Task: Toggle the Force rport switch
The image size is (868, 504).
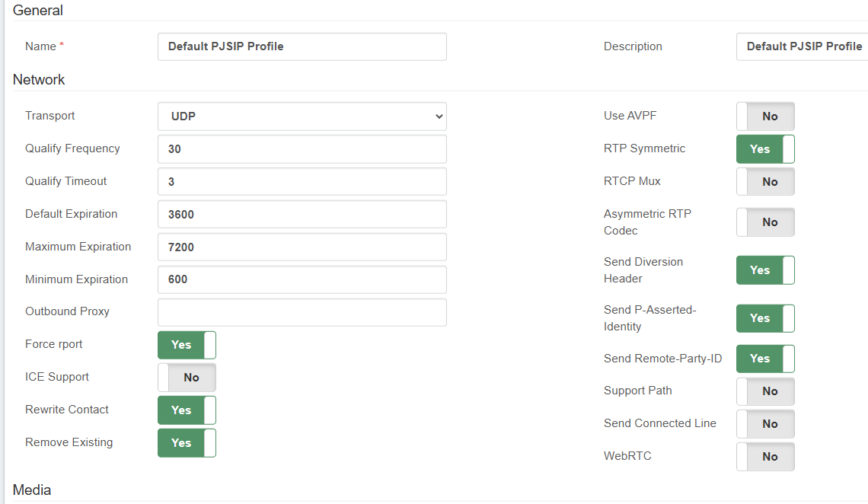Action: coord(187,345)
